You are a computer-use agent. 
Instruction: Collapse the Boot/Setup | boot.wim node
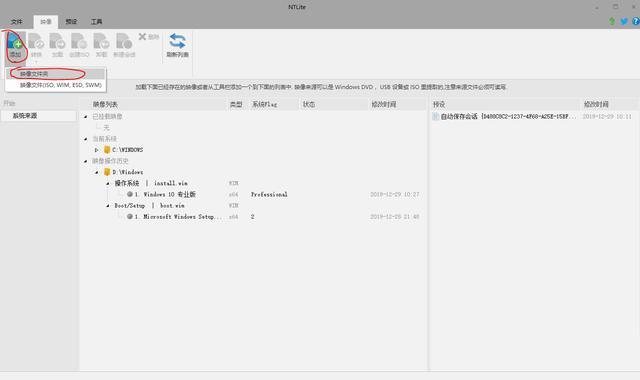click(x=108, y=205)
